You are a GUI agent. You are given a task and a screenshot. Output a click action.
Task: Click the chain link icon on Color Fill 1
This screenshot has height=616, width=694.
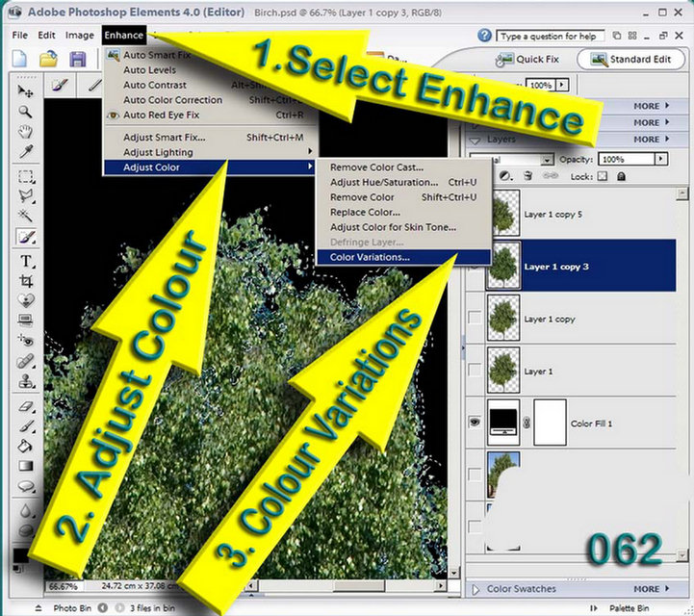click(527, 423)
